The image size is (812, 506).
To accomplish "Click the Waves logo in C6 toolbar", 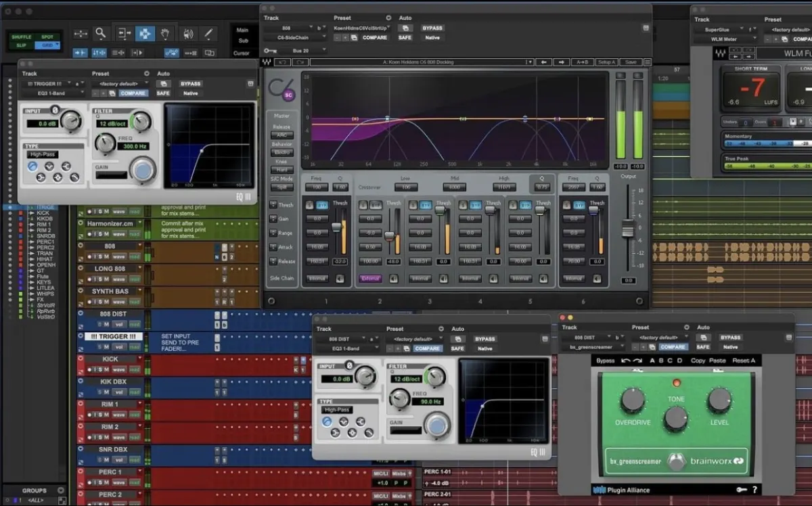I will (x=267, y=62).
